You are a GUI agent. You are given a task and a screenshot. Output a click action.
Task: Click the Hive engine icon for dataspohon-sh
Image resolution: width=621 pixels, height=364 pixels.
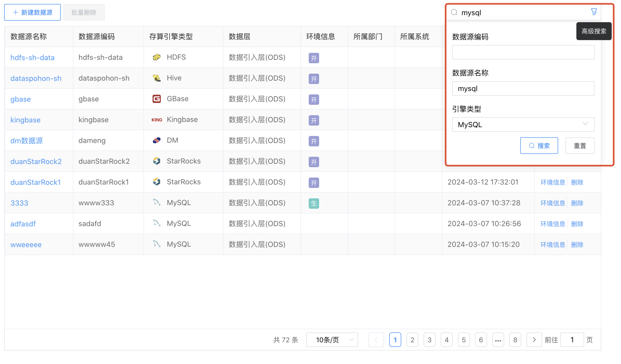(157, 78)
